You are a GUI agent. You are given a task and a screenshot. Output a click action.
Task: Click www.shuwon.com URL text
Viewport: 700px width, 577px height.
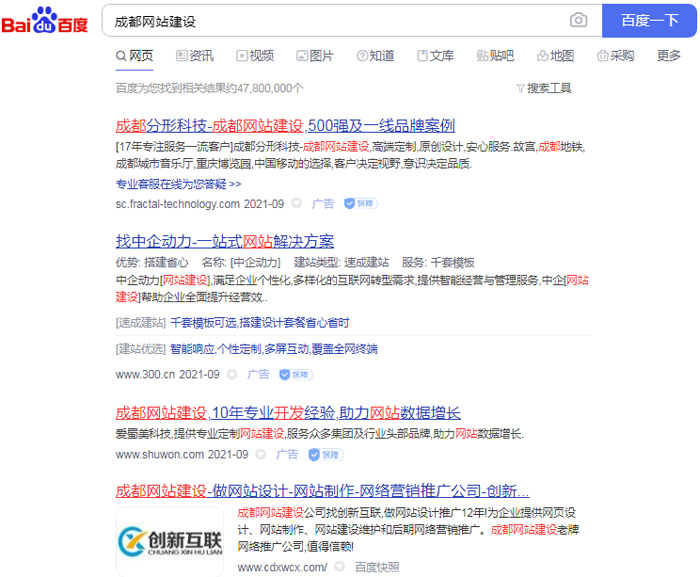[159, 455]
